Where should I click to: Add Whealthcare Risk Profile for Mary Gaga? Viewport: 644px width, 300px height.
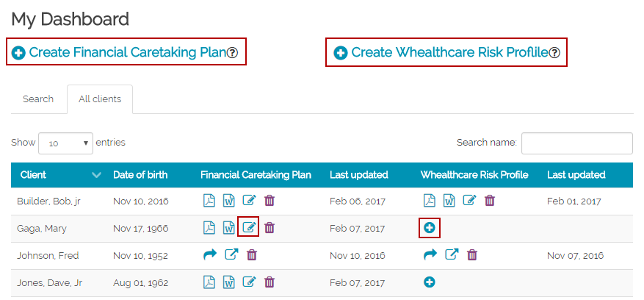click(430, 228)
